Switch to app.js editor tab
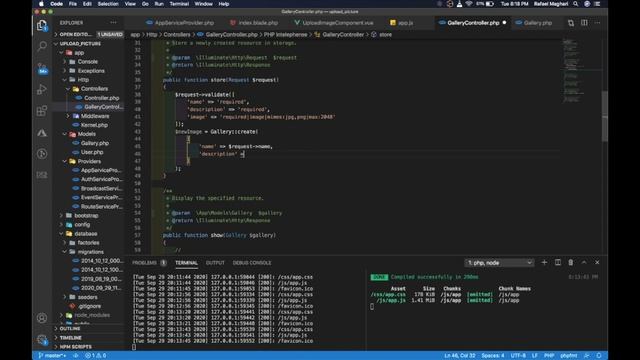This screenshot has height=360, width=640. 402,23
